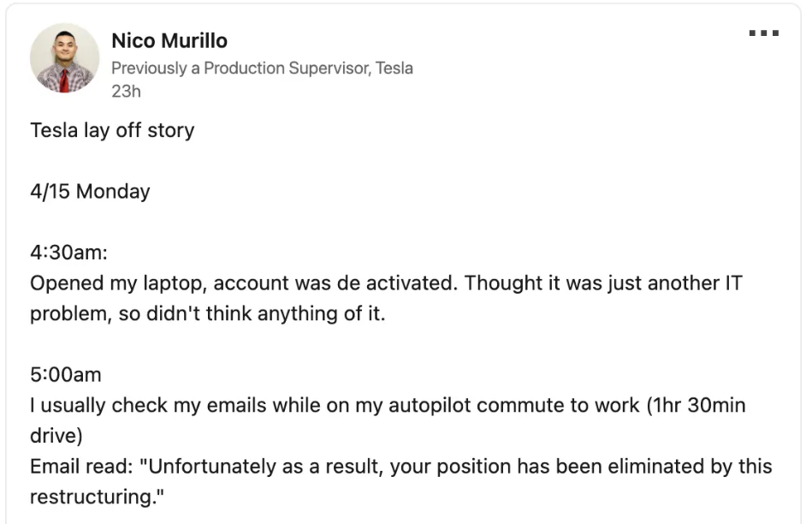Click Nico Murillo's profile photo

65,58
